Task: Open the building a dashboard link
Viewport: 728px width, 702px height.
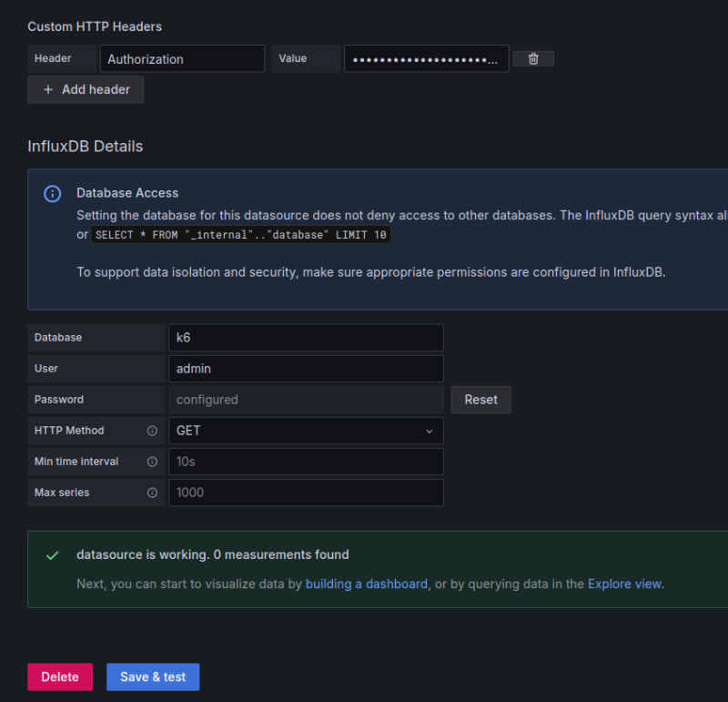Action: click(367, 584)
